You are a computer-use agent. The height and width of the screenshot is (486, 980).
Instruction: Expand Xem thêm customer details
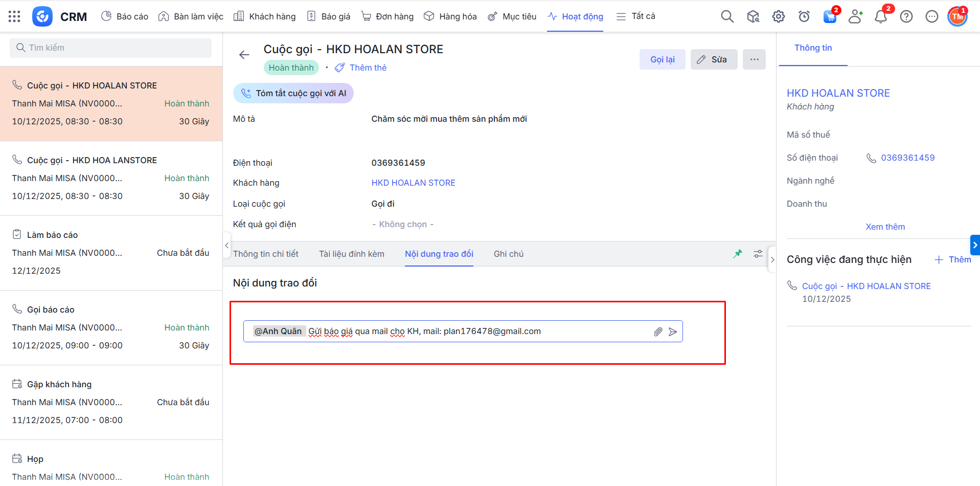(x=885, y=227)
